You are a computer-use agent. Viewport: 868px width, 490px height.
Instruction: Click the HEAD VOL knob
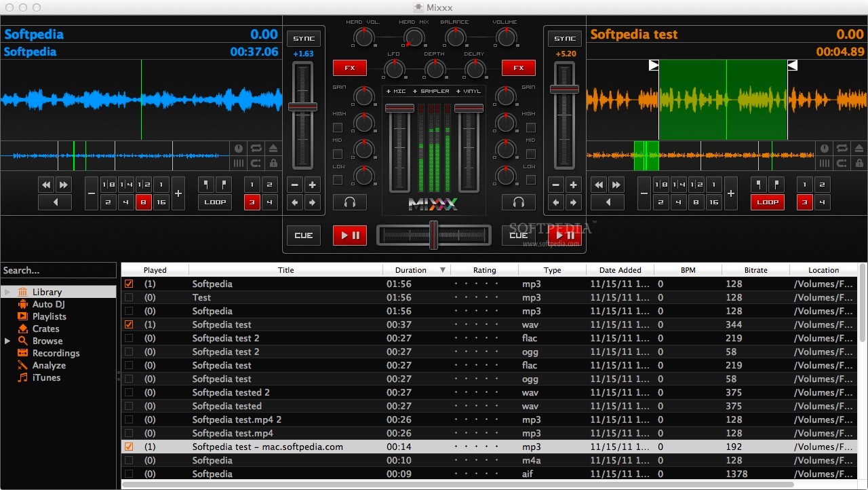click(x=364, y=37)
